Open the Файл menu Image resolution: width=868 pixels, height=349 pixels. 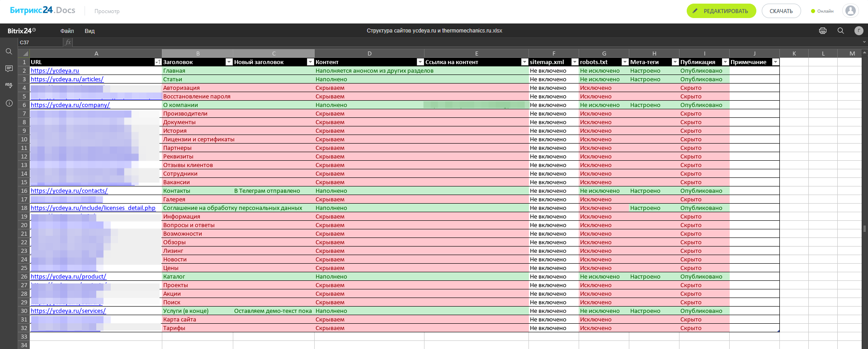[67, 31]
